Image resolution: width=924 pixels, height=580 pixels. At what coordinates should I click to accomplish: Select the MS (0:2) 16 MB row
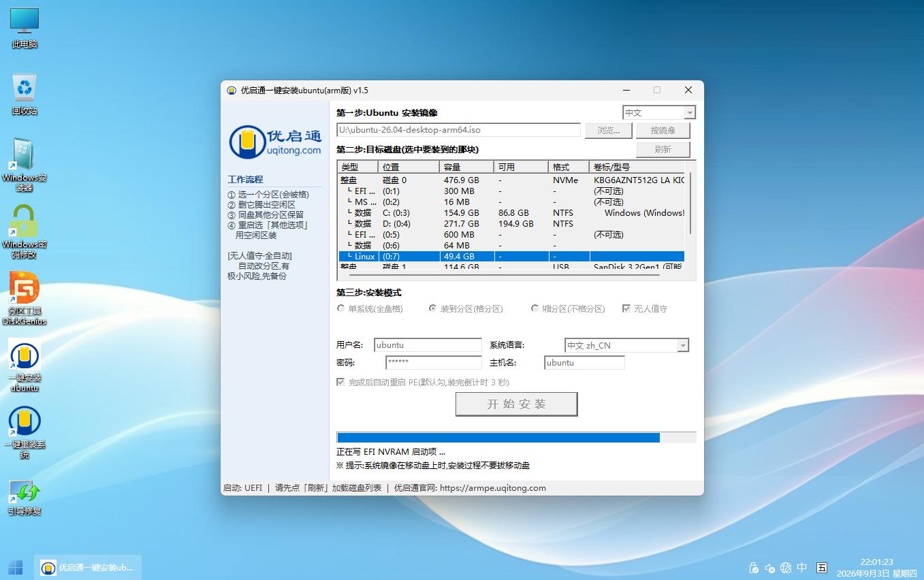point(511,202)
